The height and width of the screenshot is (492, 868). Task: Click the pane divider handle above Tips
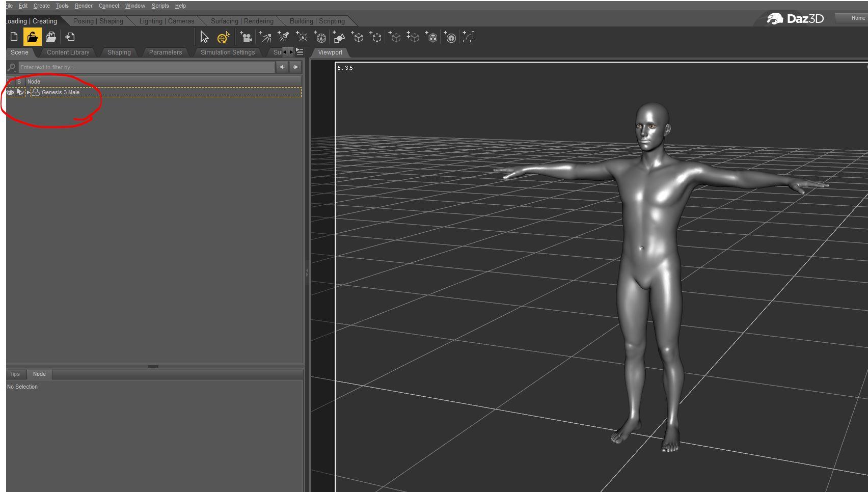coord(153,366)
